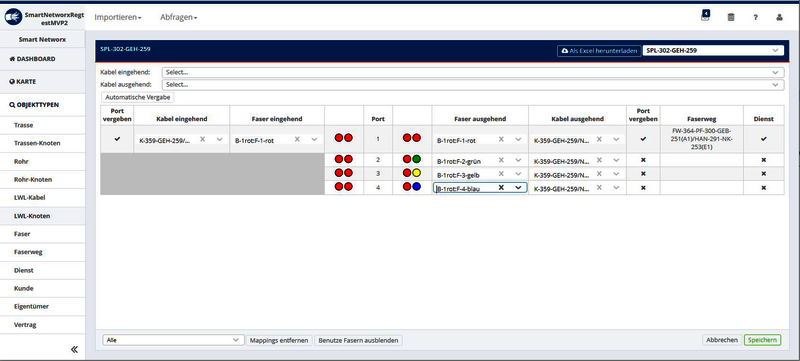Expand the Kabel eingehend select dropdown
The height and width of the screenshot is (361, 800).
coord(472,72)
